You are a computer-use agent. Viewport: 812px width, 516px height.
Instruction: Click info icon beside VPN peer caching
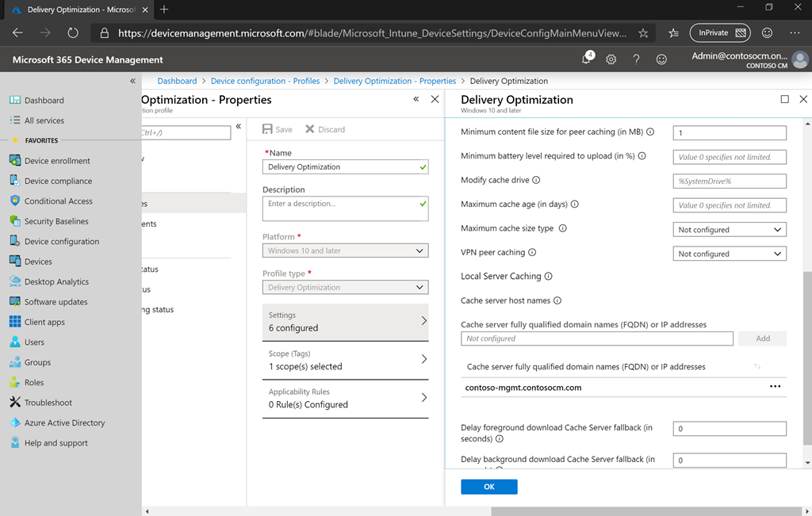click(532, 253)
